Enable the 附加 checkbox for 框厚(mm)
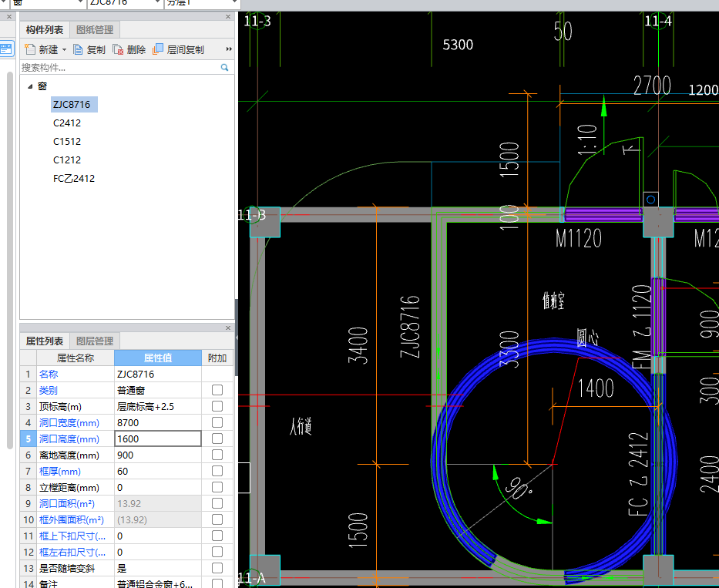Screen dimensions: 719x588 tap(217, 471)
